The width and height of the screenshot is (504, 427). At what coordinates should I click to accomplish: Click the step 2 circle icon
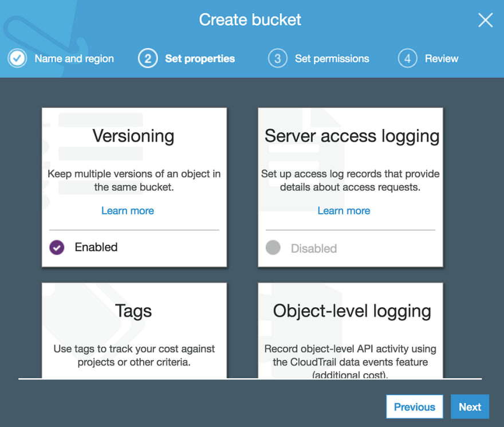148,58
